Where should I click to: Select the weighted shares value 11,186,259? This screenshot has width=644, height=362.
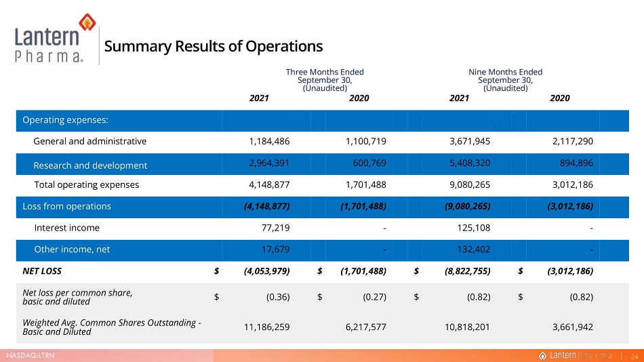pyautogui.click(x=266, y=327)
